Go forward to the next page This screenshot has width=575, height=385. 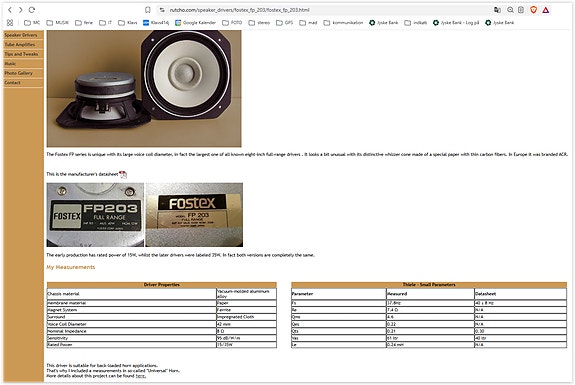[21, 10]
